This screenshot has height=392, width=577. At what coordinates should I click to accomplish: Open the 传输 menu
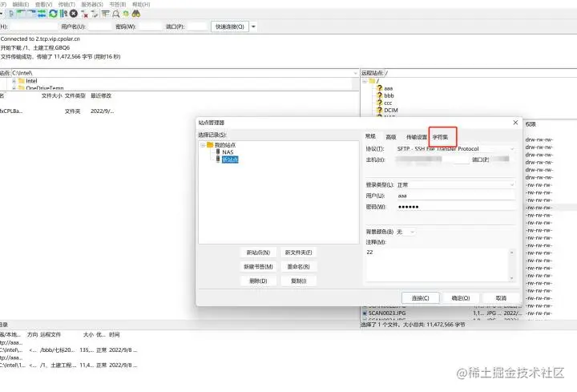click(67, 4)
